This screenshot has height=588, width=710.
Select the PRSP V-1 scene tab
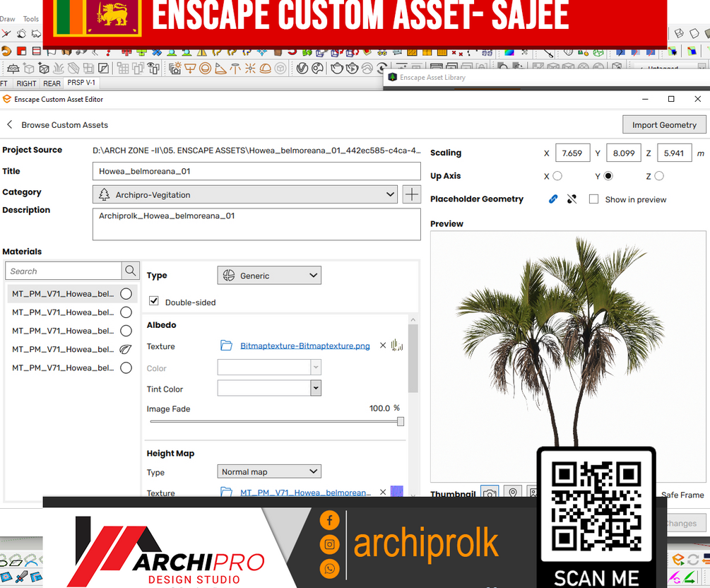pos(81,83)
